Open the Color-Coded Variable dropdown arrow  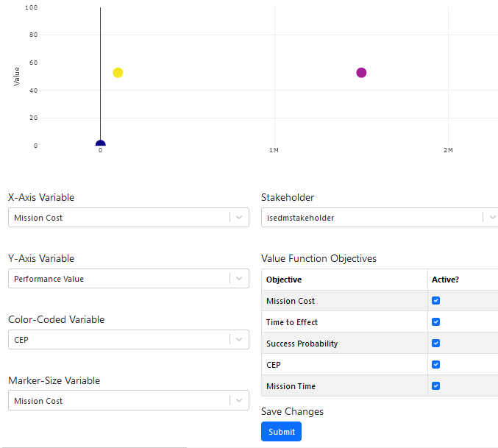pyautogui.click(x=239, y=340)
